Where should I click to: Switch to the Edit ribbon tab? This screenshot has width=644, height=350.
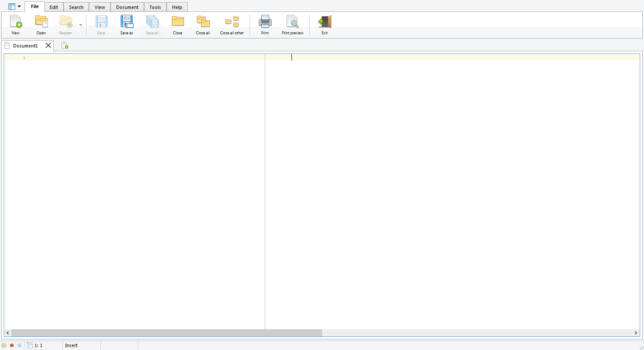pos(53,7)
